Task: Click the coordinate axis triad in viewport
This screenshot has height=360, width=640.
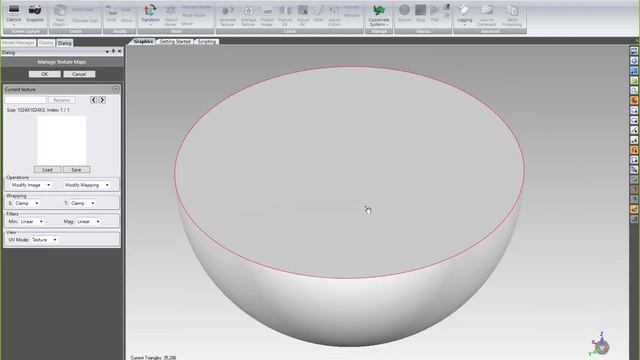Action: pyautogui.click(x=600, y=344)
